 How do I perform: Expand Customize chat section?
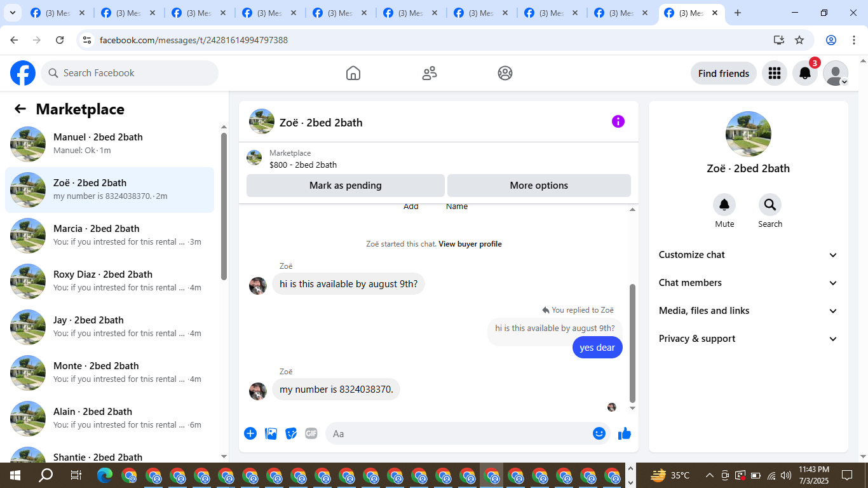click(749, 255)
